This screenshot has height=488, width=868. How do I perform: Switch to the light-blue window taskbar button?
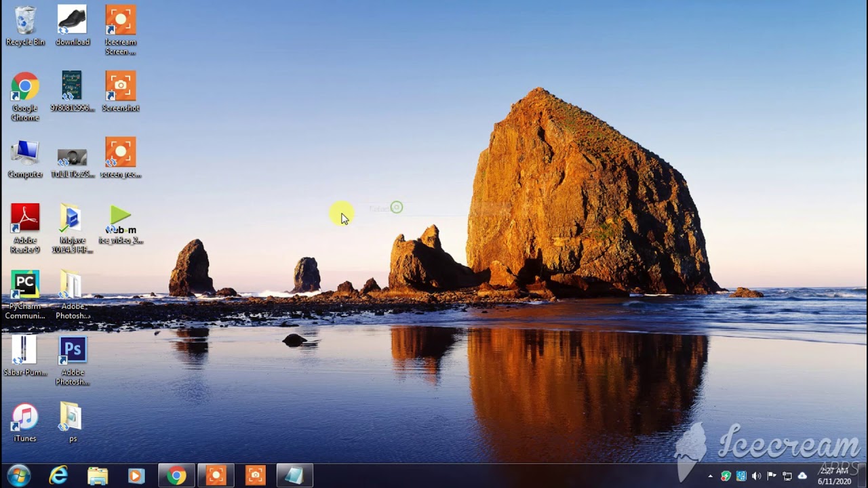tap(294, 476)
